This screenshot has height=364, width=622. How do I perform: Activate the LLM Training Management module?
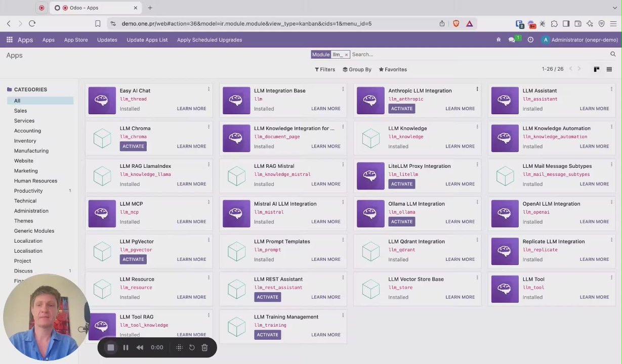pyautogui.click(x=267, y=335)
